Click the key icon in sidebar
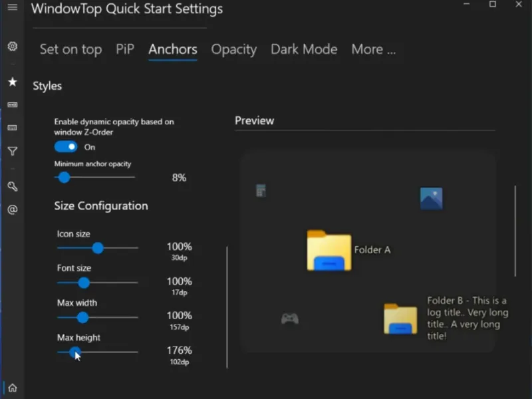 (x=12, y=187)
